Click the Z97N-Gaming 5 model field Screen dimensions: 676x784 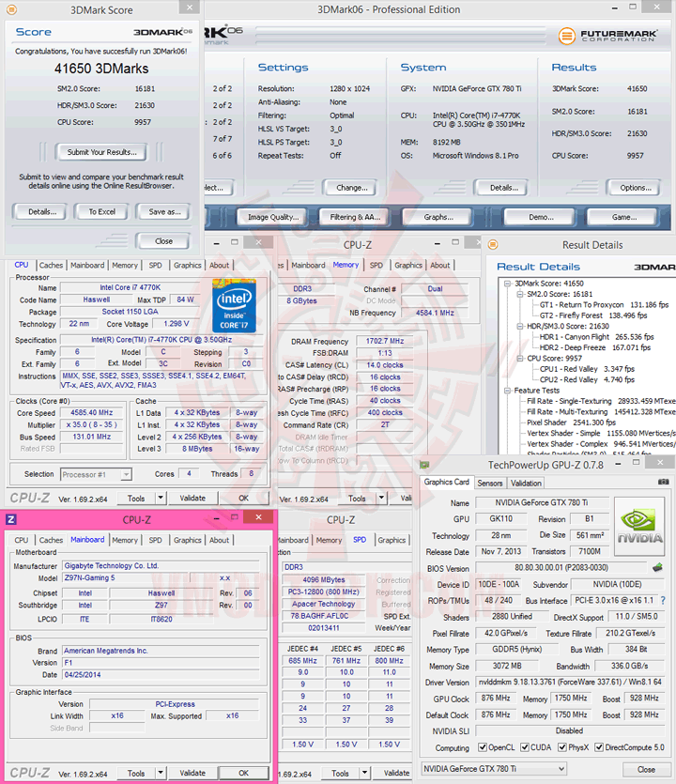tap(125, 577)
